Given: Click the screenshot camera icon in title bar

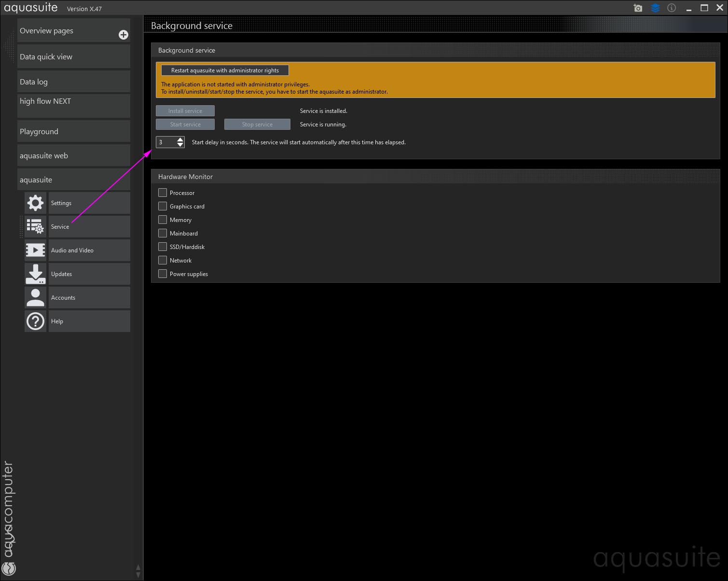Looking at the screenshot, I should [x=638, y=8].
